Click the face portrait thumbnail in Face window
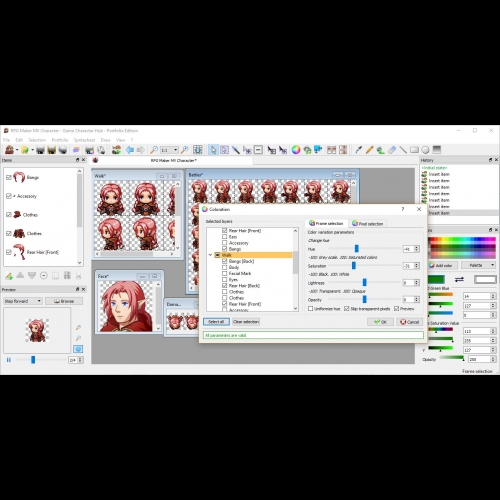 point(126,306)
